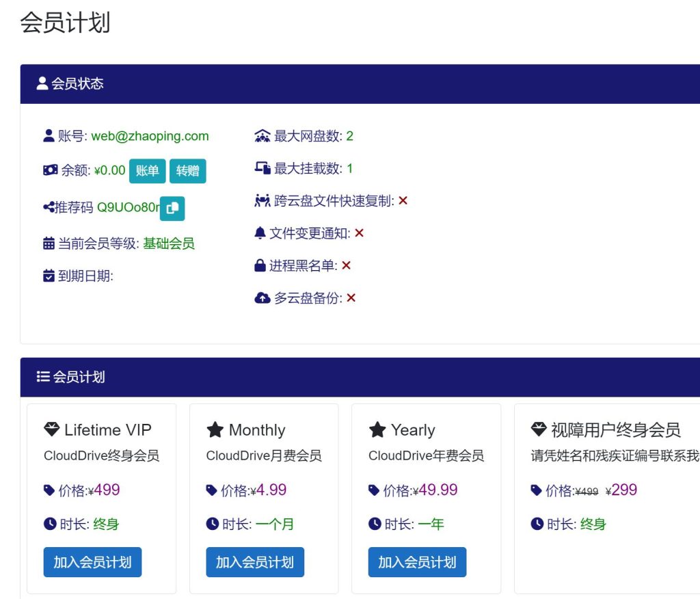The height and width of the screenshot is (599, 700).
Task: Click the discounted price ¥299
Action: pos(621,490)
